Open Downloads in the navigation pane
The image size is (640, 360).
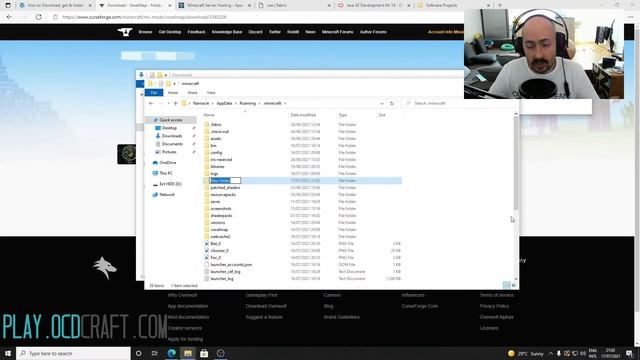pyautogui.click(x=171, y=136)
